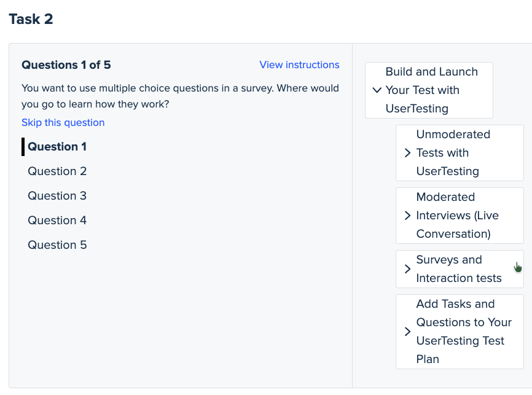This screenshot has height=395, width=532.
Task: Click Skip this question
Action: 63,122
